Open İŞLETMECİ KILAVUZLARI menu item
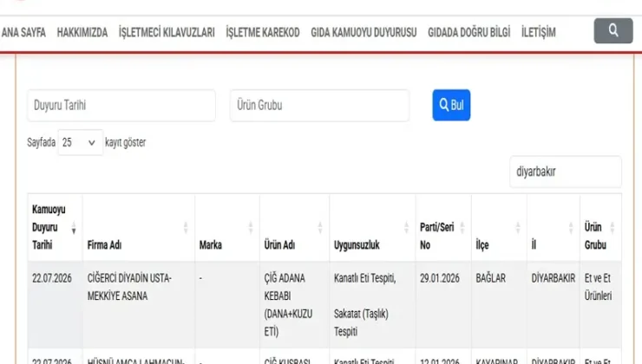Screen dimensions: 642x364 [167, 32]
